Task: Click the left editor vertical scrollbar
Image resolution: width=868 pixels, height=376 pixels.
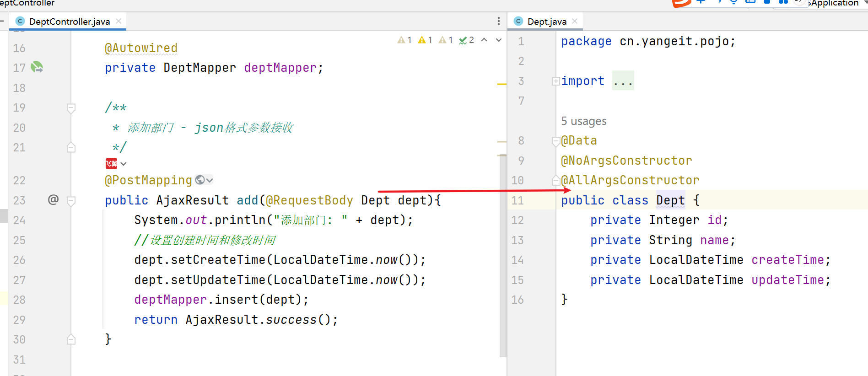Action: 503,256
